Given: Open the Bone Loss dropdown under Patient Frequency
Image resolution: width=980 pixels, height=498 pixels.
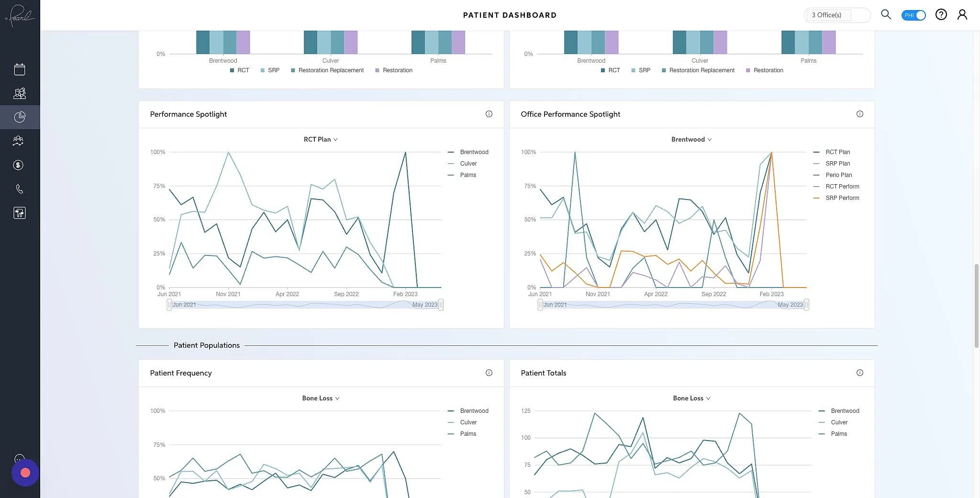Looking at the screenshot, I should 320,398.
